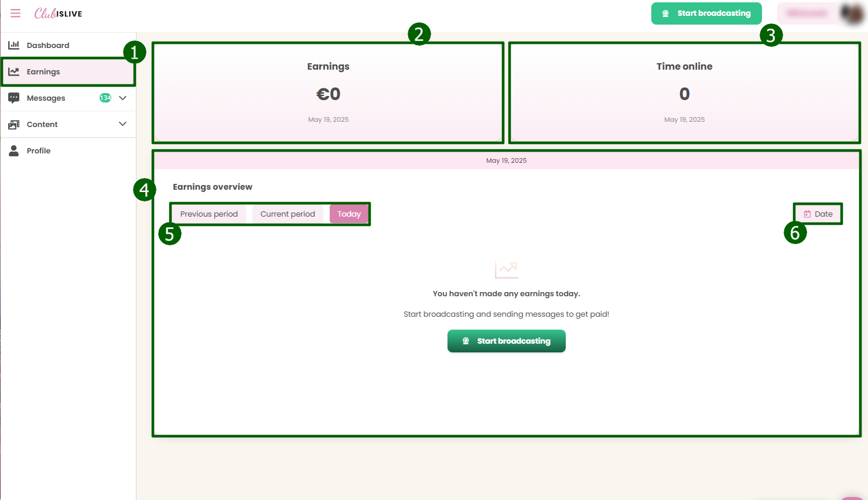
Task: Select the Previous period filter
Action: click(209, 214)
